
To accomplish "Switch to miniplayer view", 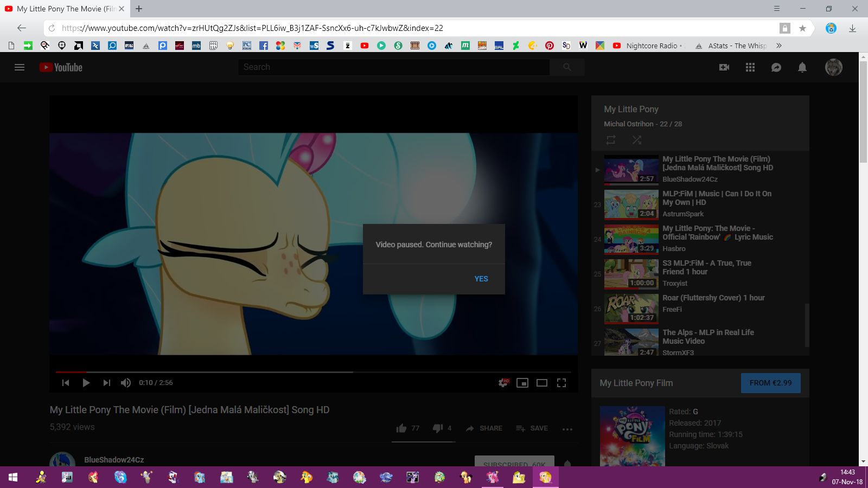I will coord(522,383).
